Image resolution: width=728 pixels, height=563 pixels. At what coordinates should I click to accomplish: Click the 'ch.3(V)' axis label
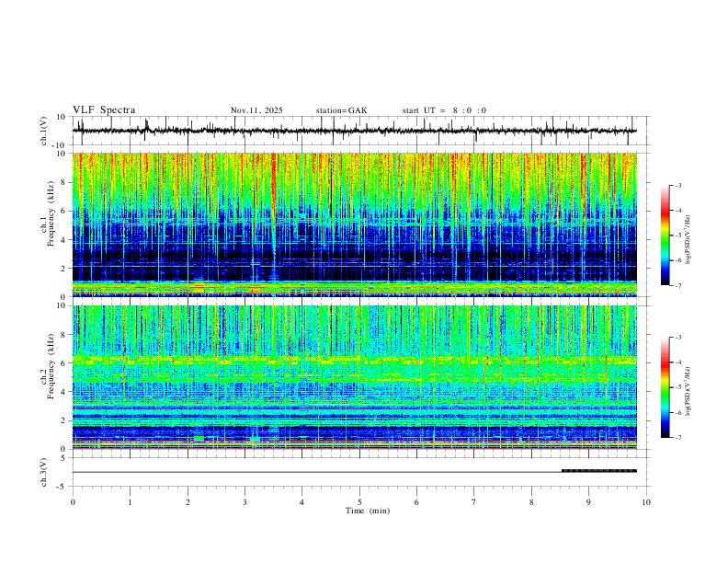44,473
